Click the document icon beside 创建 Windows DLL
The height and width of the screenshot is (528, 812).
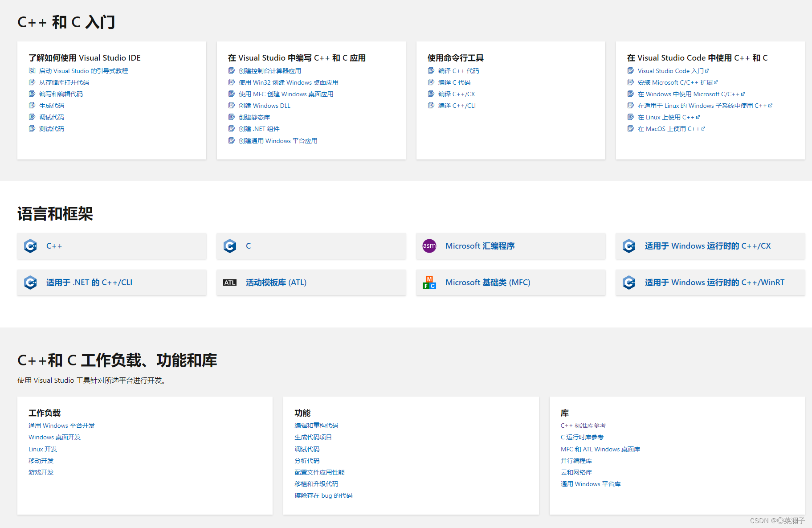click(x=232, y=105)
